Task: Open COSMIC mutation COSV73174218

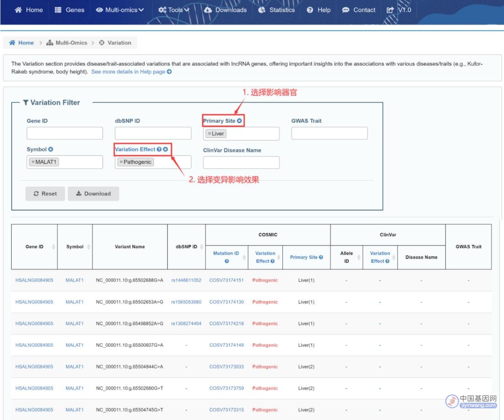Action: coord(226,324)
